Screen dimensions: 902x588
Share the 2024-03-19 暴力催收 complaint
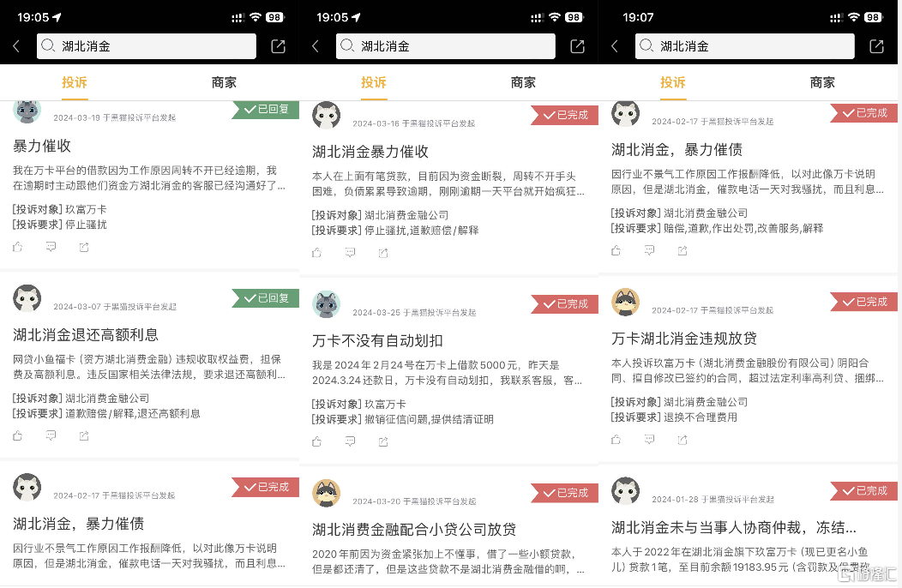click(x=84, y=247)
